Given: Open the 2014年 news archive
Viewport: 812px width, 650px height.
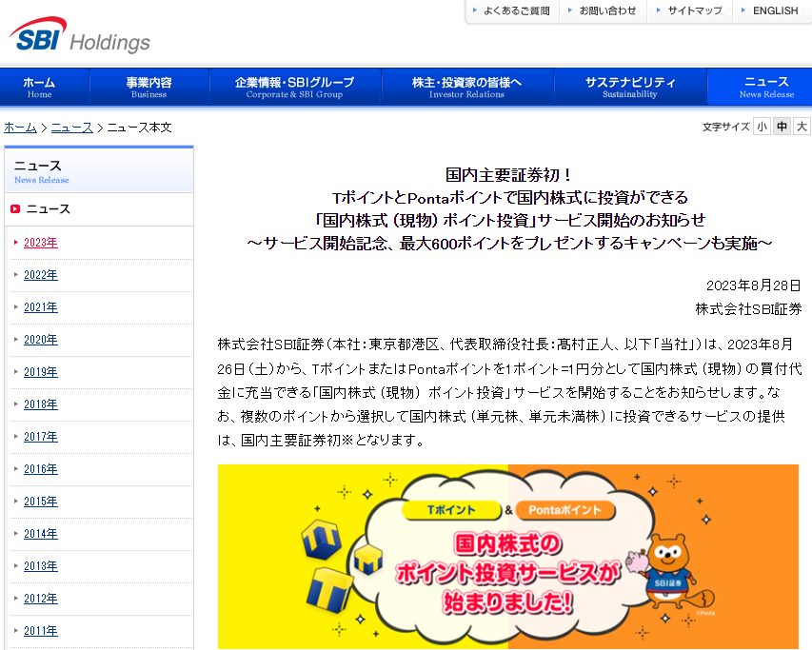Looking at the screenshot, I should click(40, 534).
